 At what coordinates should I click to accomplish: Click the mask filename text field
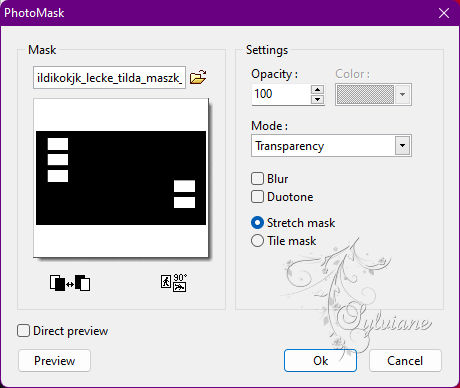109,78
